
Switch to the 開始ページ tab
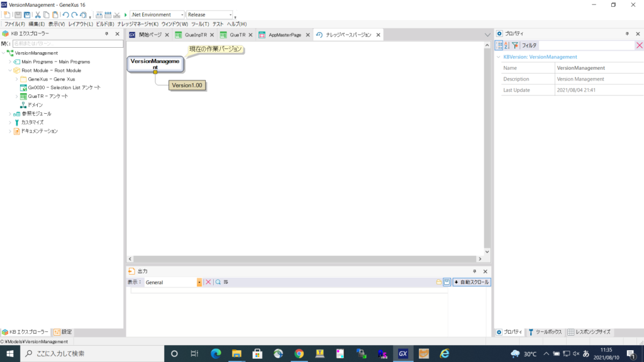[150, 35]
